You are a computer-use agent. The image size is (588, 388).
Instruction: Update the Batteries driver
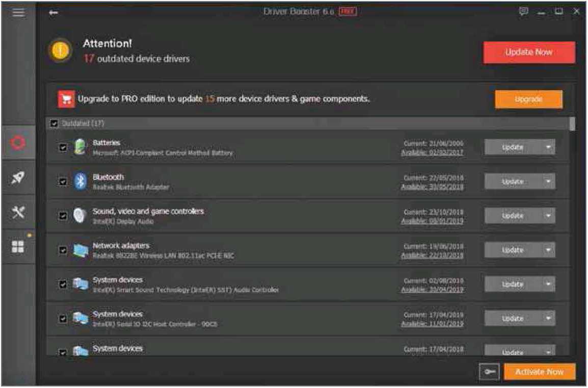click(x=513, y=147)
